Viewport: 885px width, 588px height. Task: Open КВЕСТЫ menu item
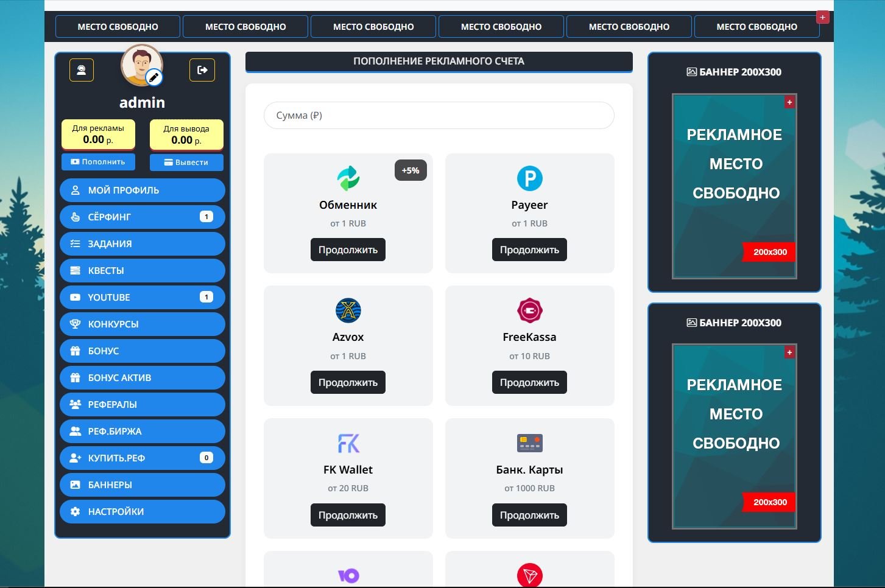tap(143, 270)
